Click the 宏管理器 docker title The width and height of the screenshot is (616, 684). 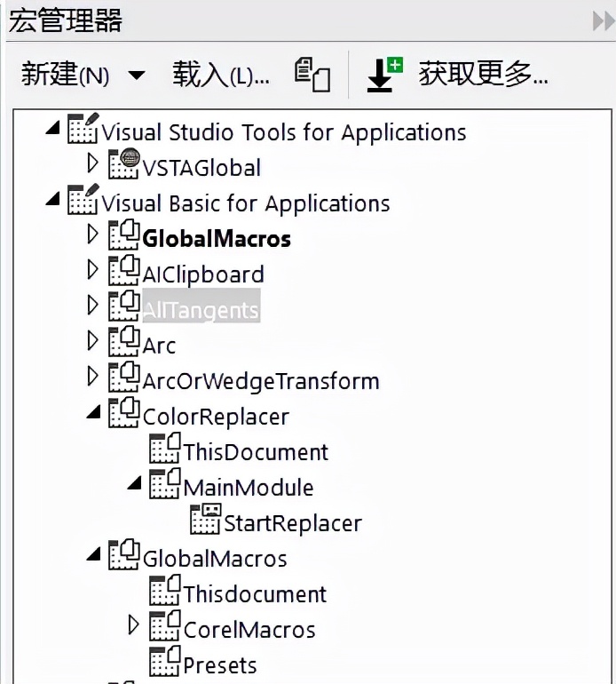pos(66,20)
